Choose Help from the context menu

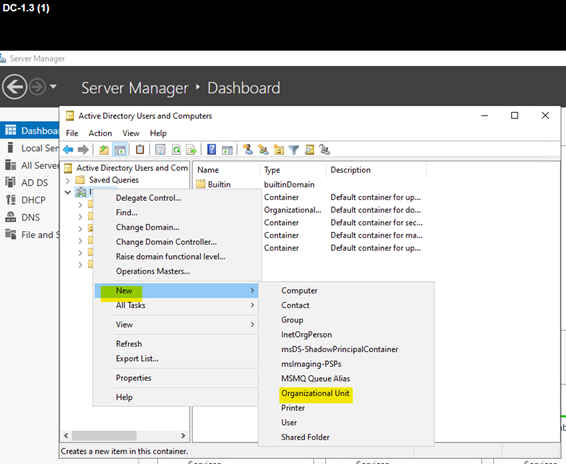[x=176, y=397]
